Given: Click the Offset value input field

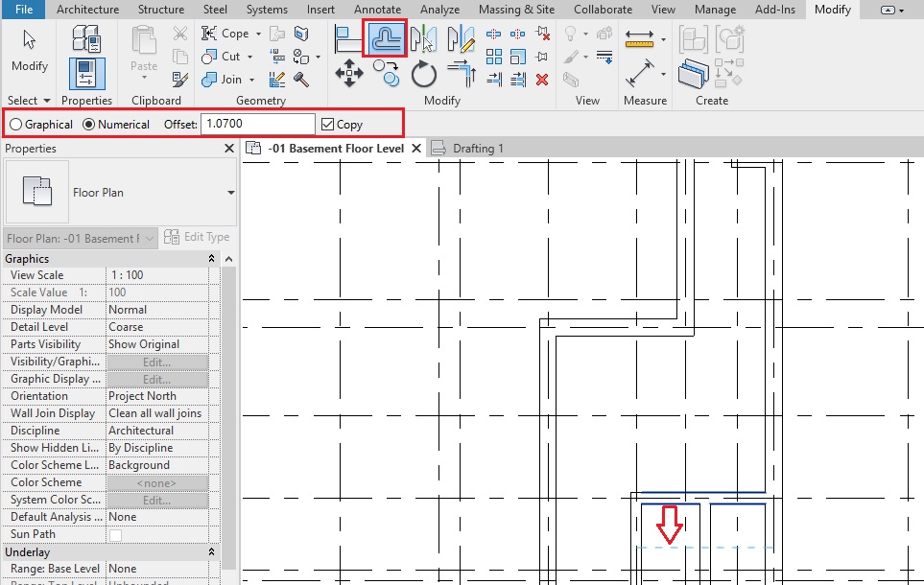Looking at the screenshot, I should tap(256, 125).
